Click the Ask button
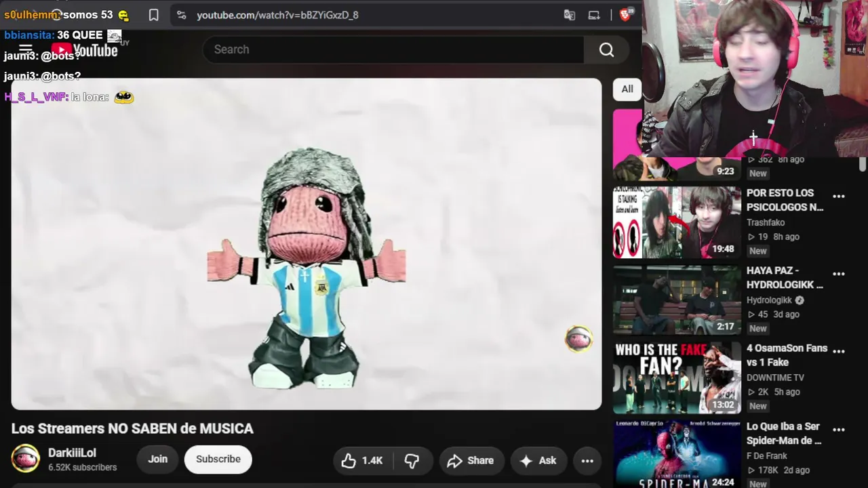The width and height of the screenshot is (868, 488). tap(538, 461)
